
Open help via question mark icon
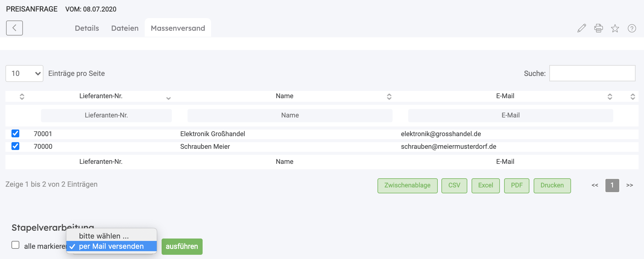(x=632, y=28)
